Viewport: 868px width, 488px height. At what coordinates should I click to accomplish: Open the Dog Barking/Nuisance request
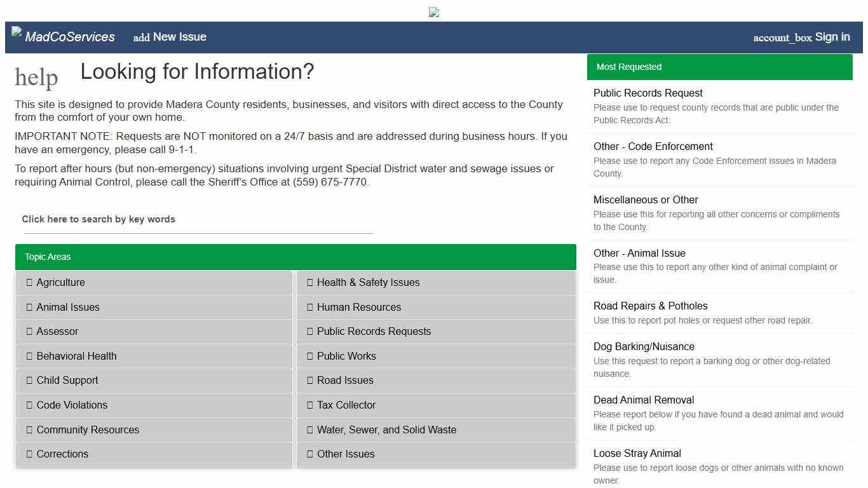[644, 346]
